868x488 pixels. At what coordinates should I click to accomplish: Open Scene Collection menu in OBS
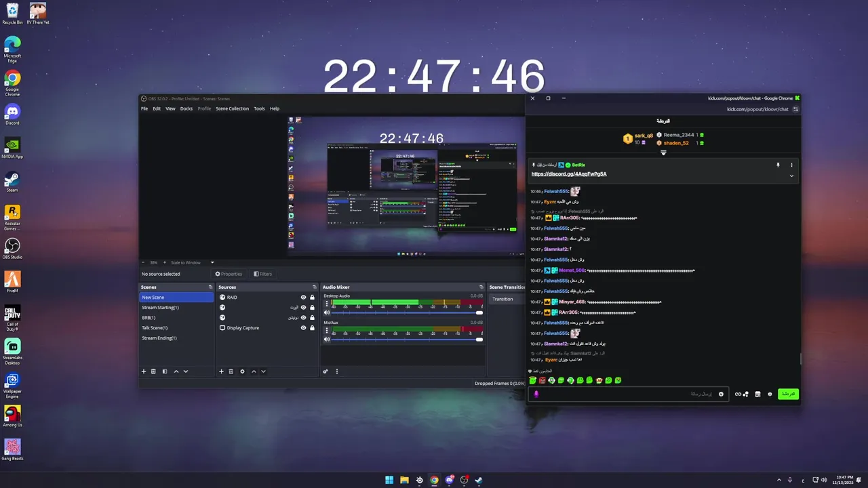tap(233, 108)
